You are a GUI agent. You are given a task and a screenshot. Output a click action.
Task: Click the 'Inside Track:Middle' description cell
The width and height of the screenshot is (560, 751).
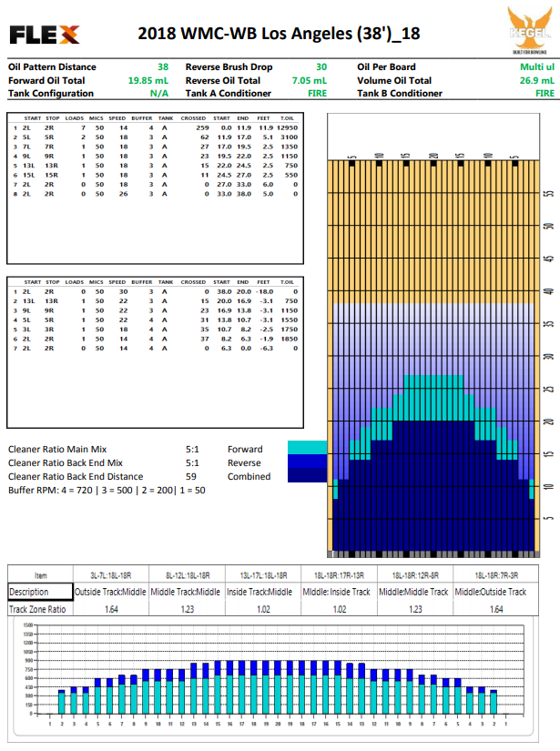(263, 592)
